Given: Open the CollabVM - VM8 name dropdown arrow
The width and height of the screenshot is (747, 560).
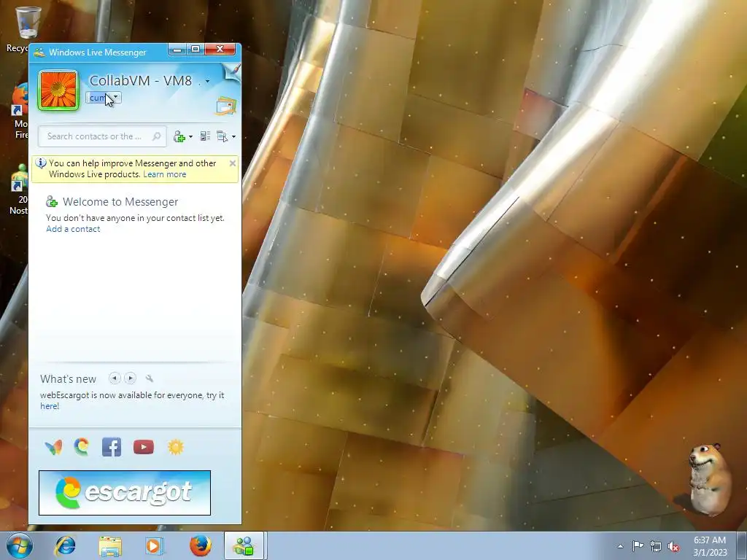Looking at the screenshot, I should pyautogui.click(x=207, y=82).
